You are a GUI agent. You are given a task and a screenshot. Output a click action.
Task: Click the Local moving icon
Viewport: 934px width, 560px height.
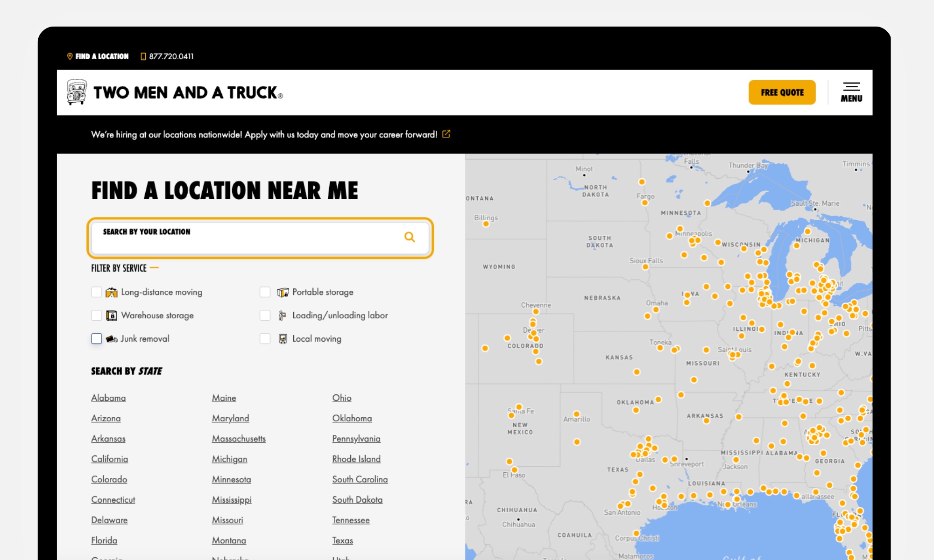[x=283, y=339]
